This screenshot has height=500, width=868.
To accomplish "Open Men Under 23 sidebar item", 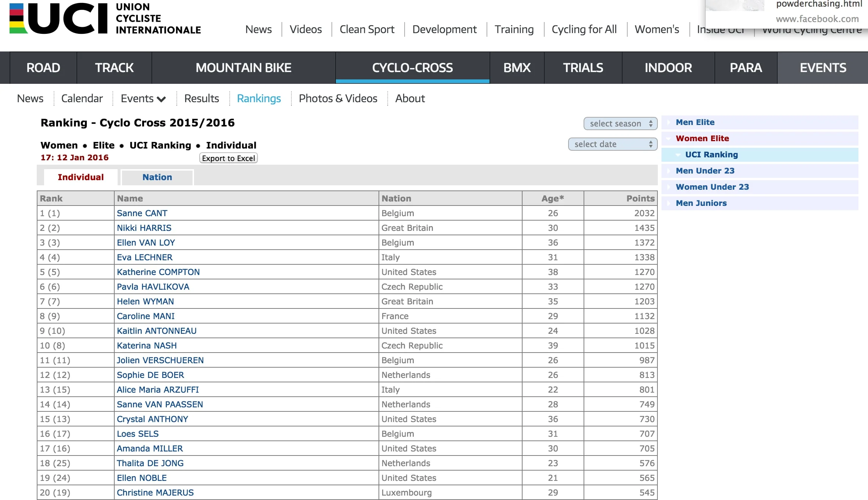I will (x=705, y=171).
